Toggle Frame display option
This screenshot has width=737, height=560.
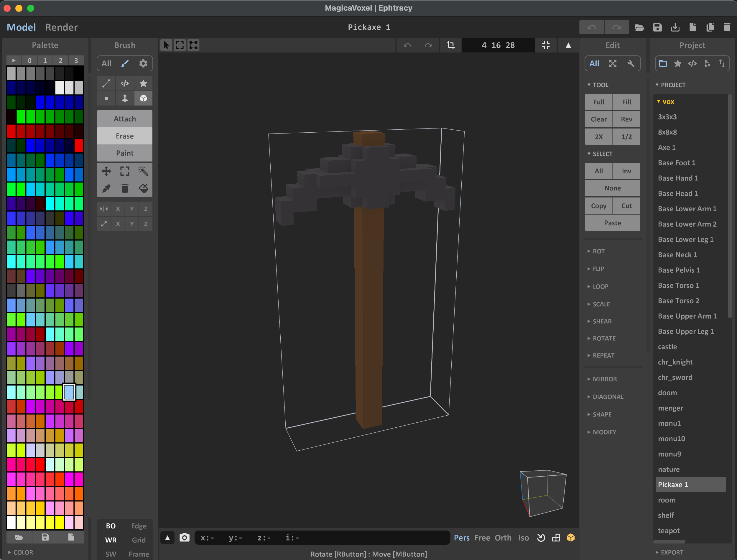pos(139,554)
